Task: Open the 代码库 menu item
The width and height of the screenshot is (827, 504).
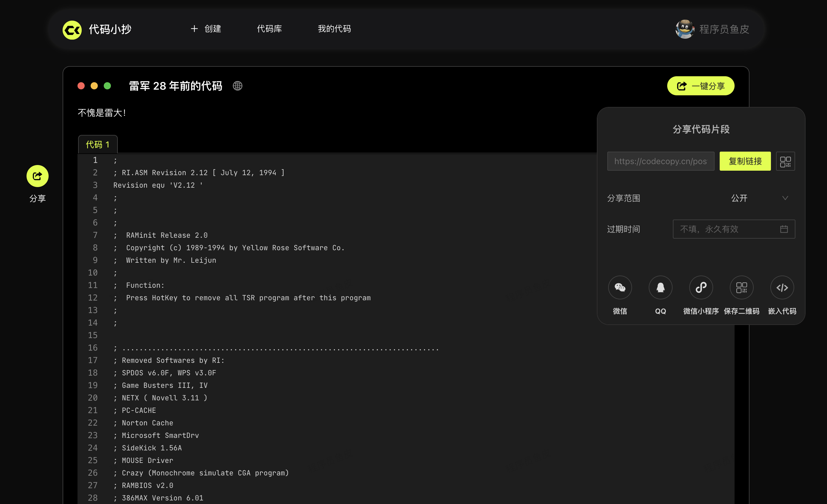Action: [x=269, y=29]
